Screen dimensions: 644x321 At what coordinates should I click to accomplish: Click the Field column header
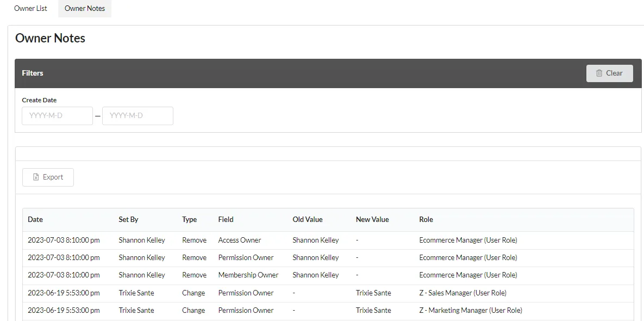pos(226,219)
